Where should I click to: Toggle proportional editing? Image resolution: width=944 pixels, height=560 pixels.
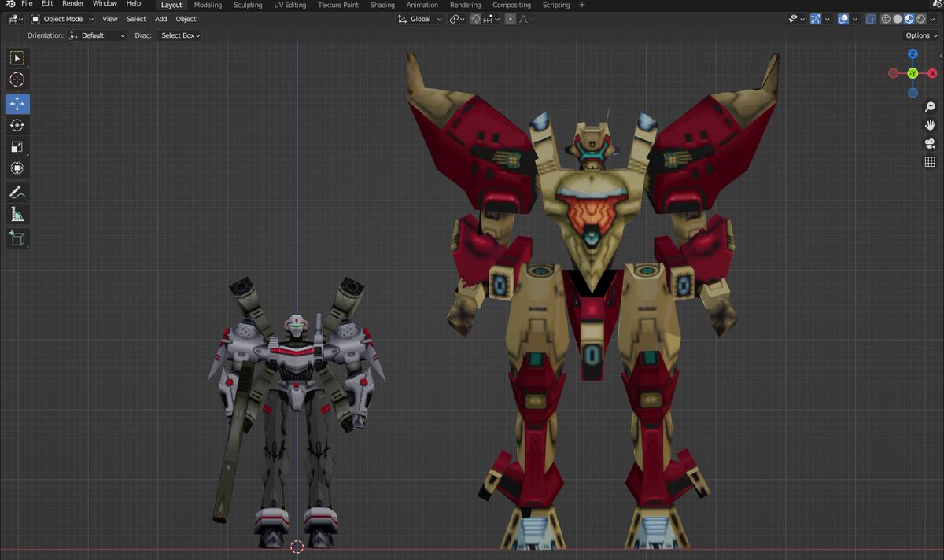click(511, 19)
